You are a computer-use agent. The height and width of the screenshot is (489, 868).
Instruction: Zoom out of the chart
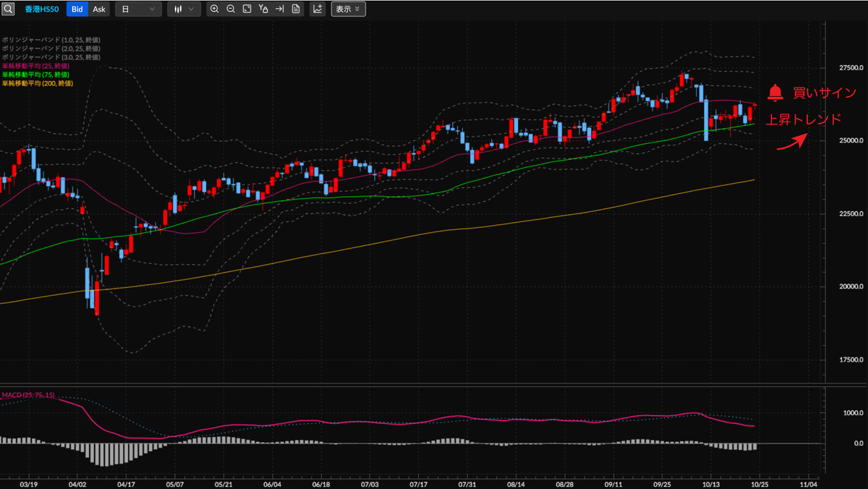point(231,9)
